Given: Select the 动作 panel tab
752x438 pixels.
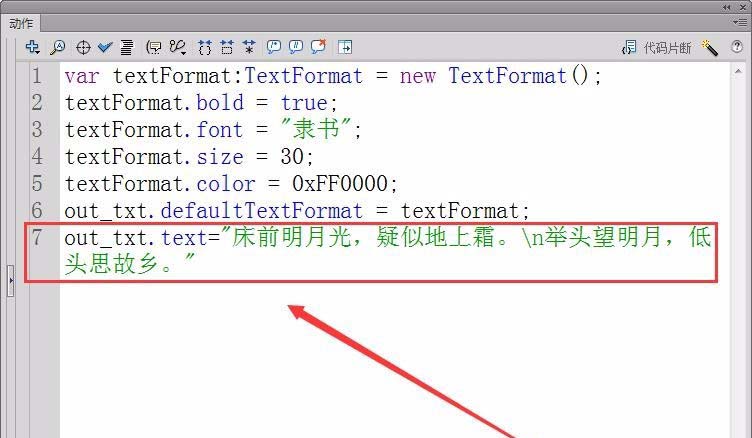Looking at the screenshot, I should pos(21,23).
